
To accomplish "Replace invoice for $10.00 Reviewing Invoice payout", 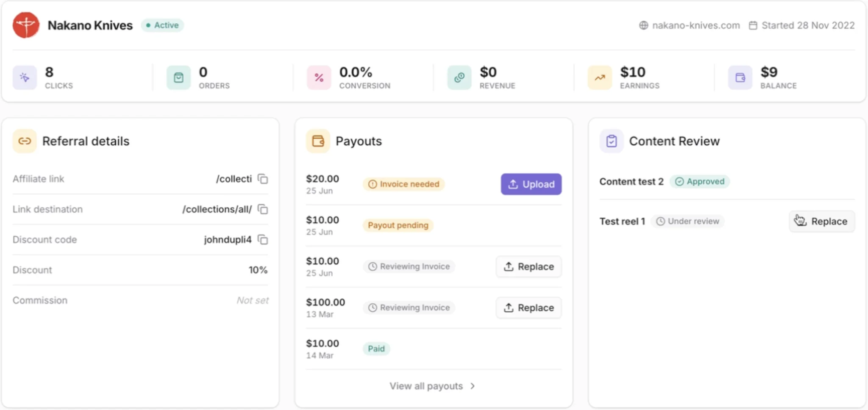I will point(529,266).
